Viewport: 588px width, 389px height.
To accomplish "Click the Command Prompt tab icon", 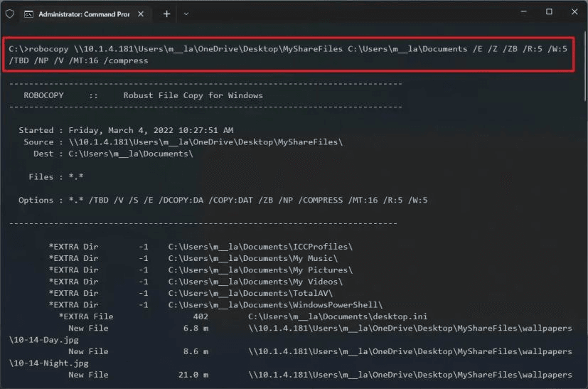I will pyautogui.click(x=28, y=14).
